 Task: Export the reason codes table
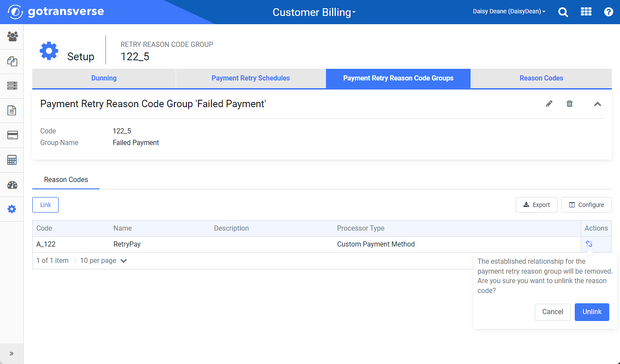point(536,205)
